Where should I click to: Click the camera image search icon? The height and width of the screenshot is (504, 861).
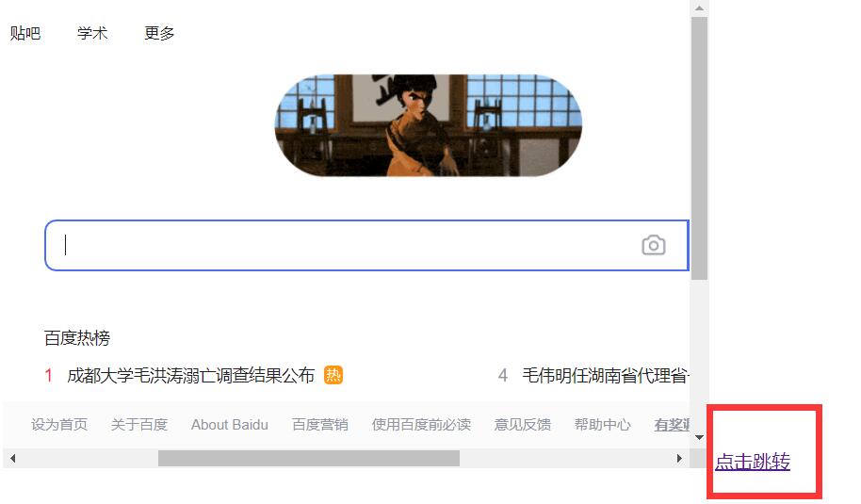[x=654, y=246]
